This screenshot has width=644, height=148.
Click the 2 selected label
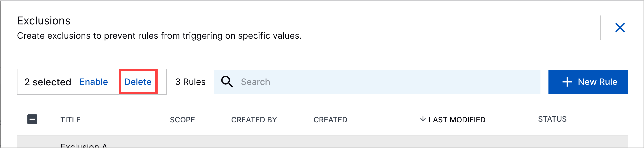(x=48, y=82)
